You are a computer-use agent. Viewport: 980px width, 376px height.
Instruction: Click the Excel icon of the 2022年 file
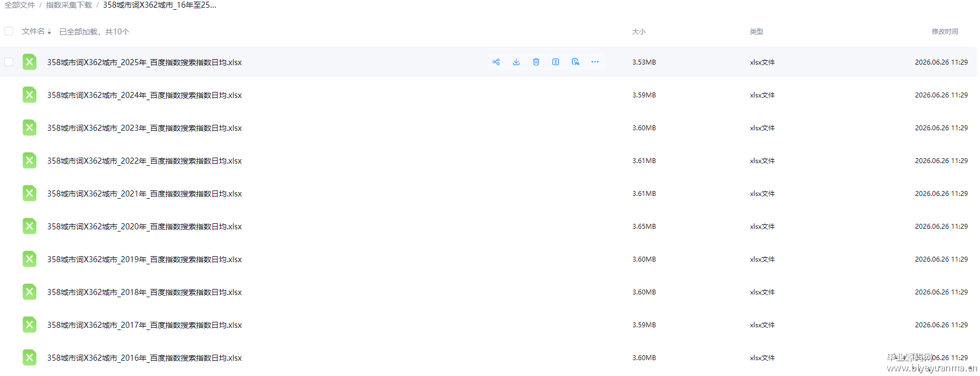tap(30, 160)
